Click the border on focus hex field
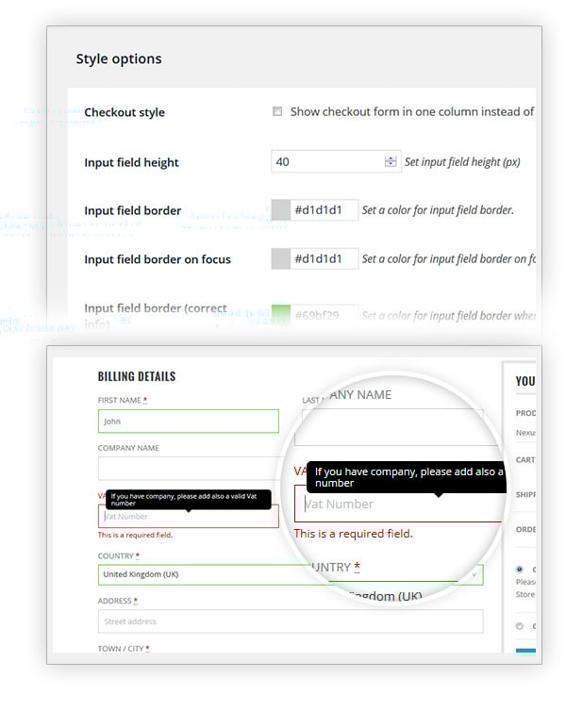This screenshot has height=728, width=566. (x=324, y=258)
